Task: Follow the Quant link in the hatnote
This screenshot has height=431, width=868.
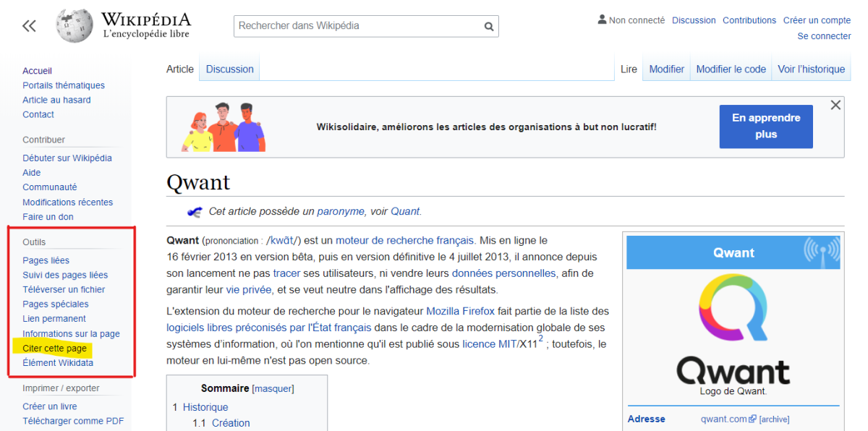Action: click(x=405, y=211)
